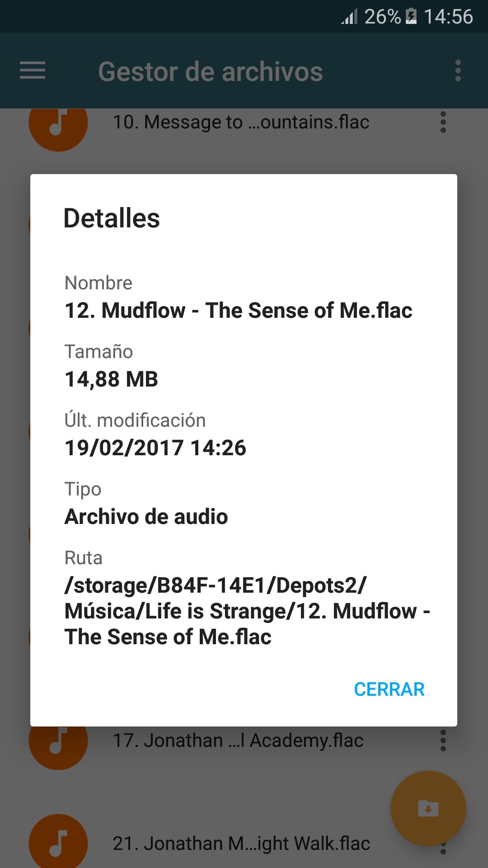Tap the floating download folder button
The width and height of the screenshot is (488, 868).
pyautogui.click(x=428, y=808)
